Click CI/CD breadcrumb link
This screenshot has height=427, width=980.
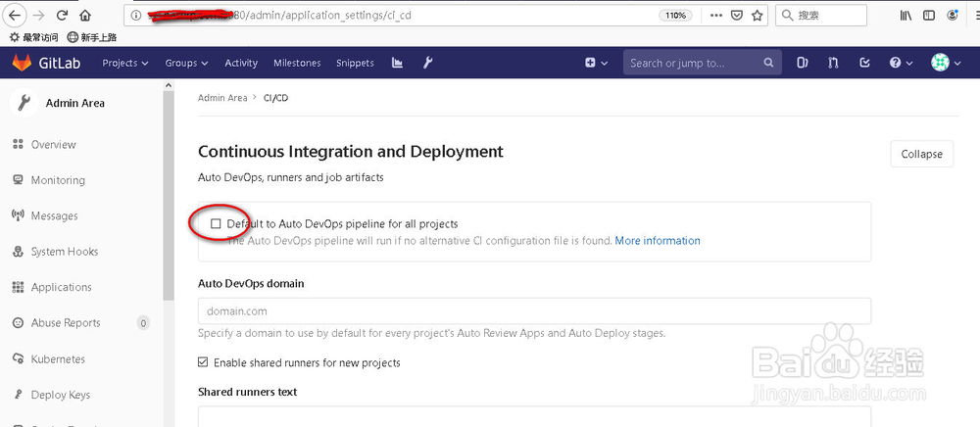pyautogui.click(x=275, y=98)
